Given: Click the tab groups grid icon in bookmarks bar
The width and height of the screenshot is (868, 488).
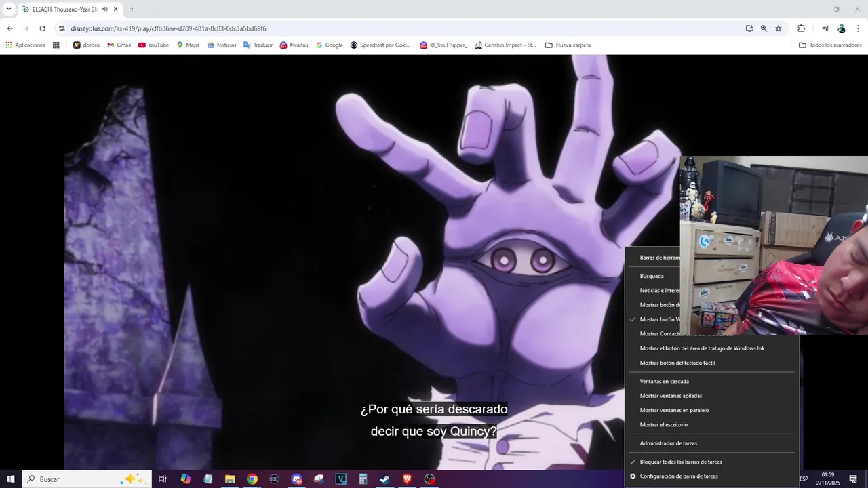Looking at the screenshot, I should (x=56, y=45).
